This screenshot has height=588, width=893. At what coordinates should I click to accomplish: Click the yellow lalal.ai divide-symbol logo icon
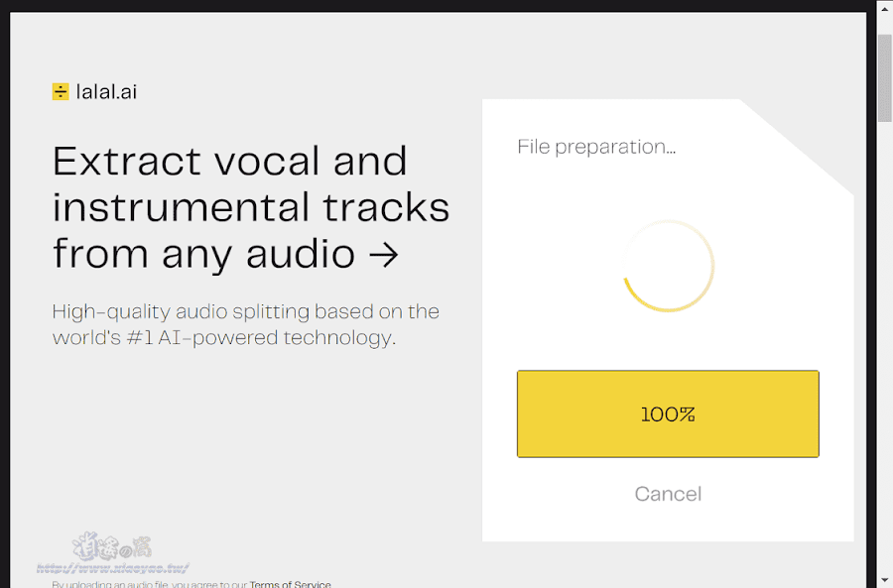click(x=61, y=91)
